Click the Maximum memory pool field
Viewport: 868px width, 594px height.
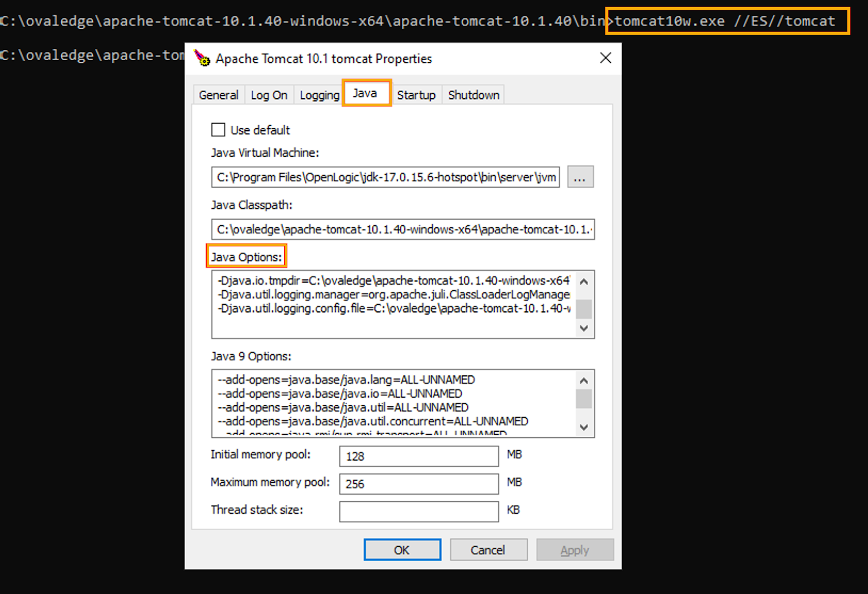(418, 484)
